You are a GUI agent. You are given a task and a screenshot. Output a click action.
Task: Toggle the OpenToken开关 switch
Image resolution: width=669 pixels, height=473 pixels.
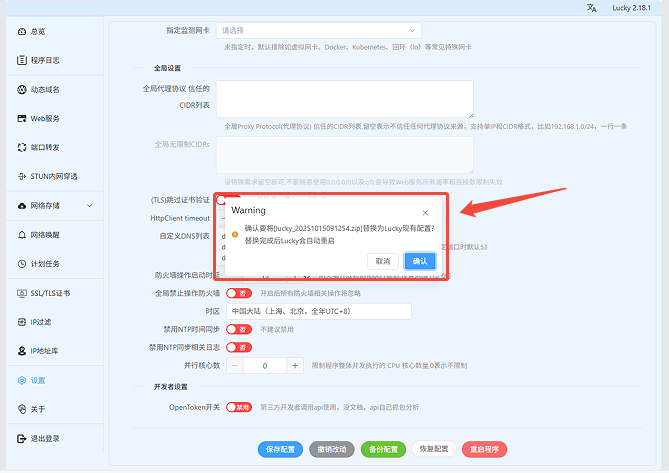pos(238,408)
